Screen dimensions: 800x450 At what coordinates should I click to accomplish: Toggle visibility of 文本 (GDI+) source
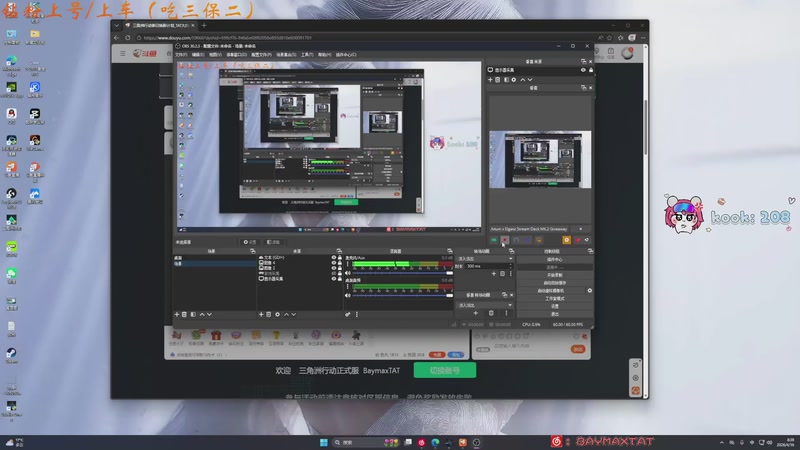pos(334,258)
